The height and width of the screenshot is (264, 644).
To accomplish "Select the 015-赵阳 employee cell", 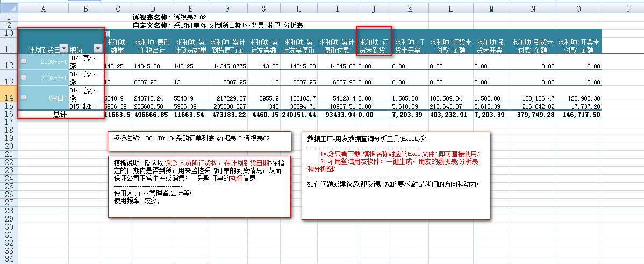I will 85,107.
